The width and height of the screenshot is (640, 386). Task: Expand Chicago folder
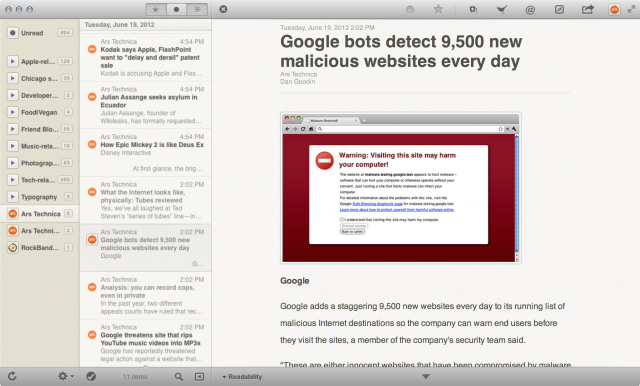(13, 78)
